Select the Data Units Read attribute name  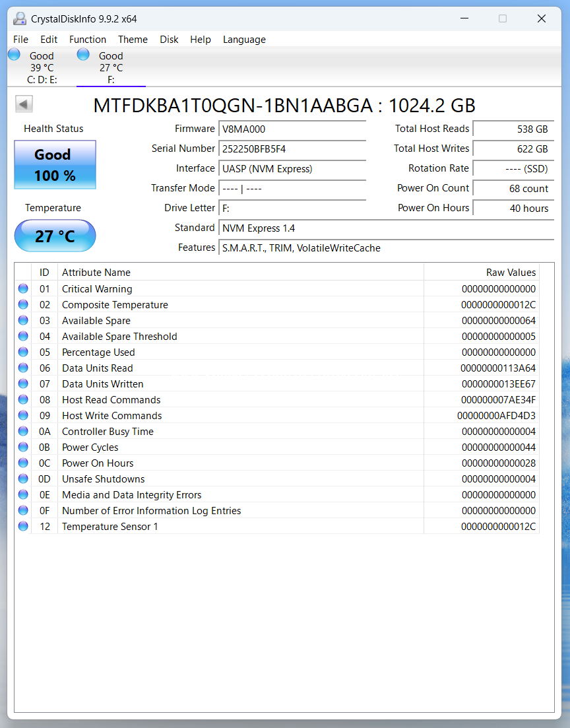tap(98, 368)
